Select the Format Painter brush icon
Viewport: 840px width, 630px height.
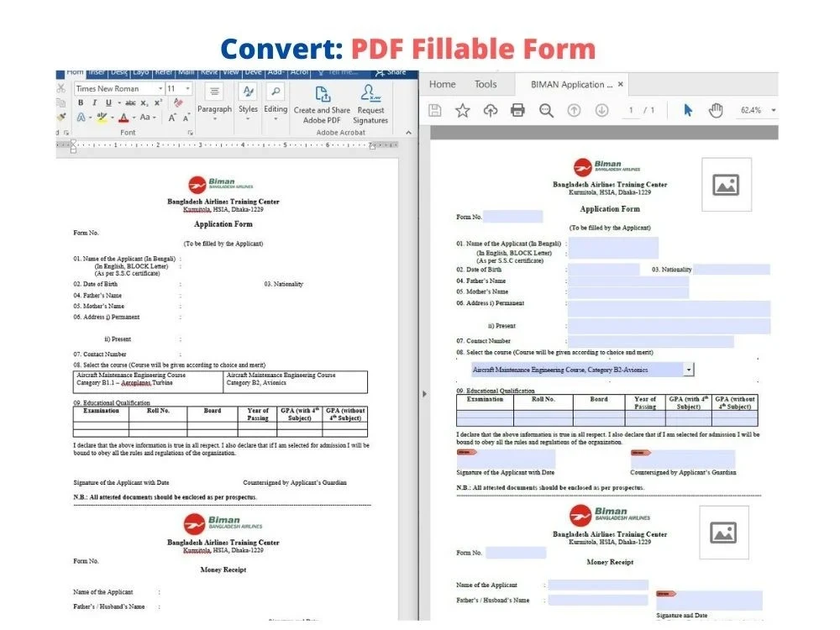click(61, 117)
